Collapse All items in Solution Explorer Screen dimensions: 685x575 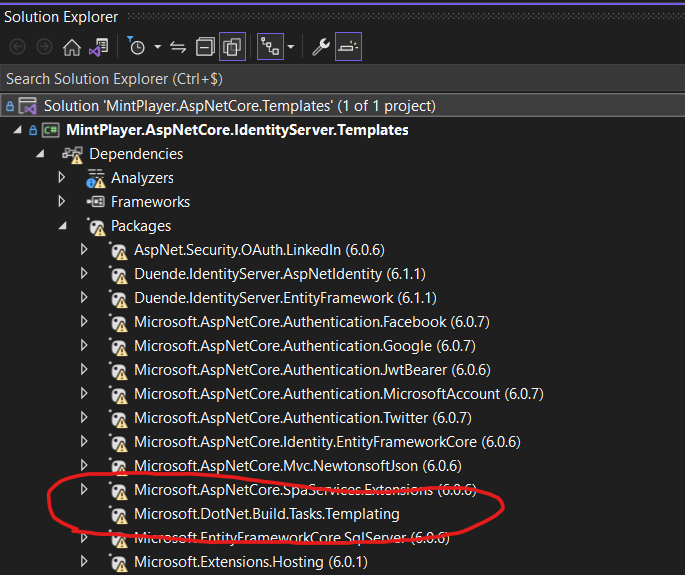tap(205, 47)
